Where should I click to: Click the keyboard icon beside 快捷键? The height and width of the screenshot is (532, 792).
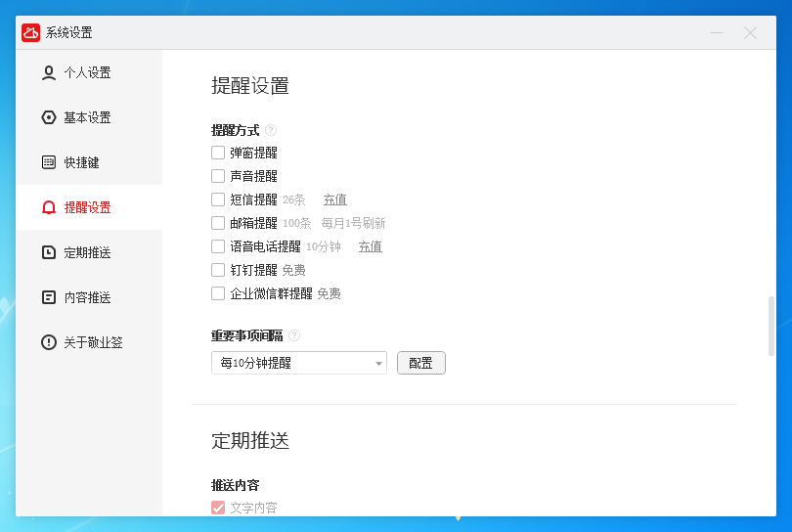pos(49,162)
